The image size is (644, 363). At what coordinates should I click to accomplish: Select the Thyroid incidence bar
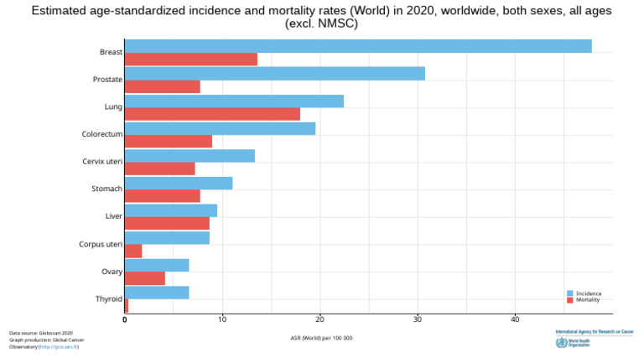(157, 293)
